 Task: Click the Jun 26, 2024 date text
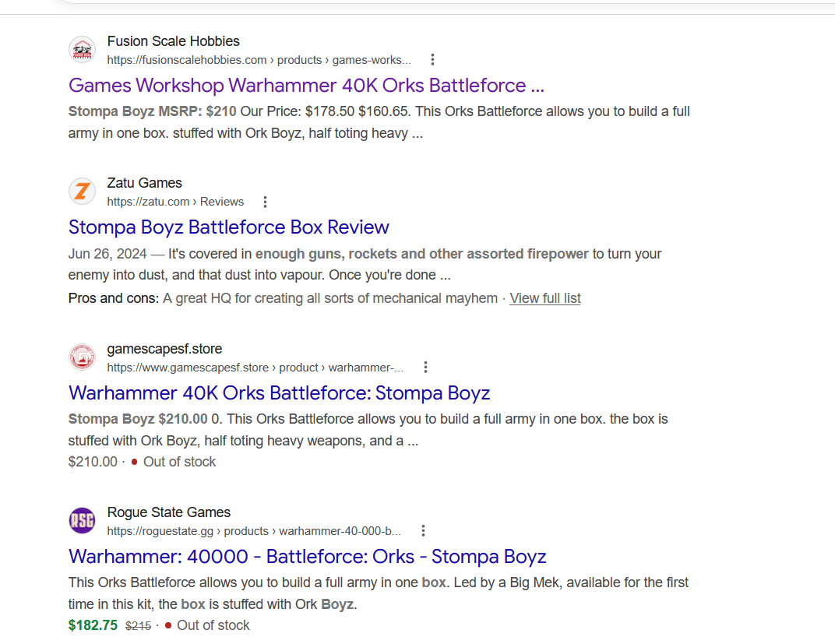107,254
